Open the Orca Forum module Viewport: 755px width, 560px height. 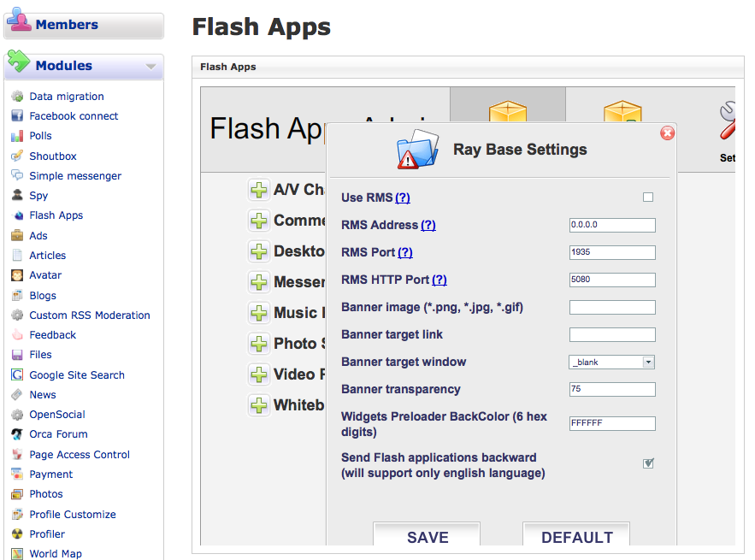(x=58, y=434)
